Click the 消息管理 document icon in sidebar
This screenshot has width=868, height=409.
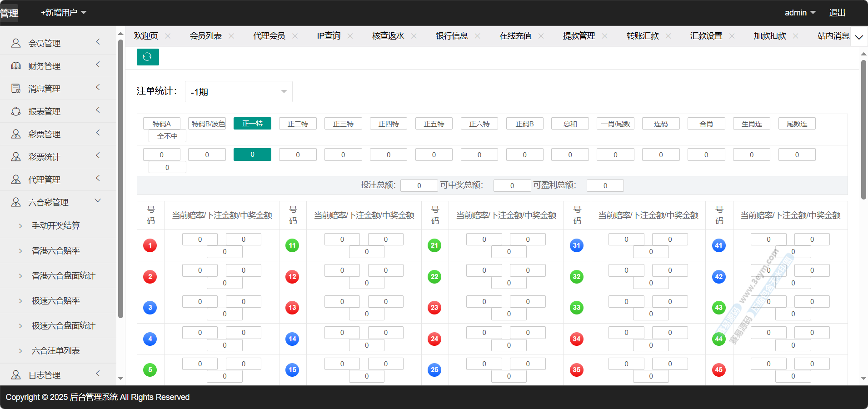coord(16,89)
